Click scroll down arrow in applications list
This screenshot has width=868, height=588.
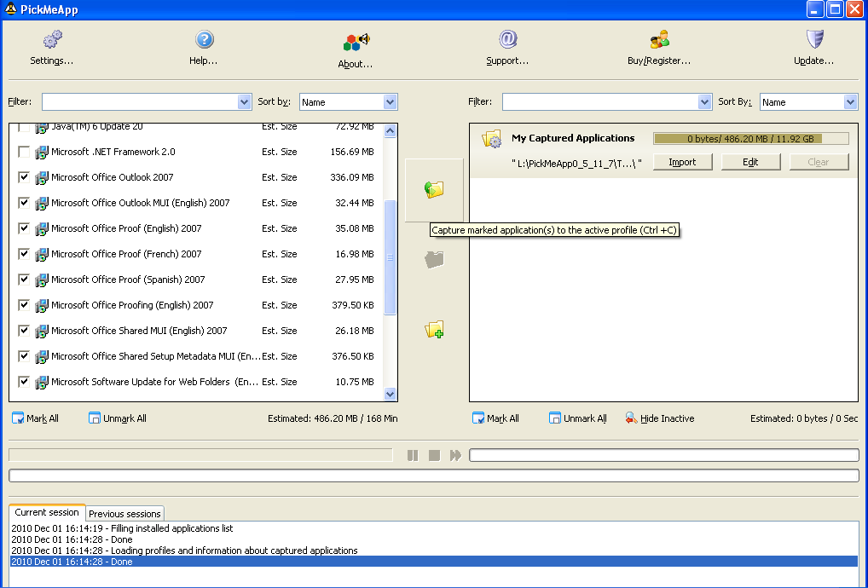[390, 394]
